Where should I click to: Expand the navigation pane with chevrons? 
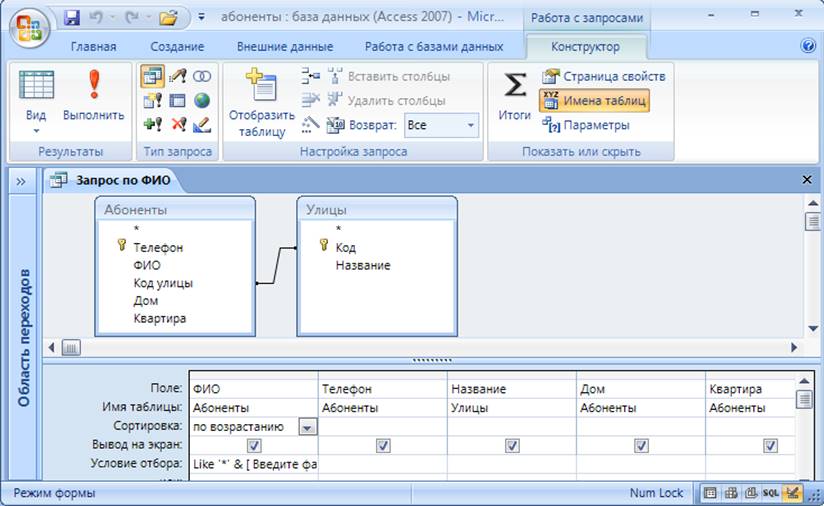[20, 182]
